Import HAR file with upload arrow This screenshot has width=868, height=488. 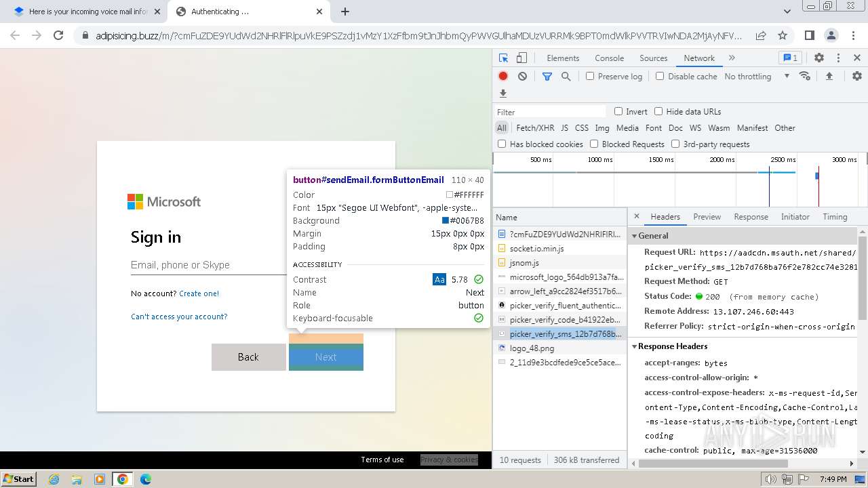pyautogui.click(x=829, y=77)
